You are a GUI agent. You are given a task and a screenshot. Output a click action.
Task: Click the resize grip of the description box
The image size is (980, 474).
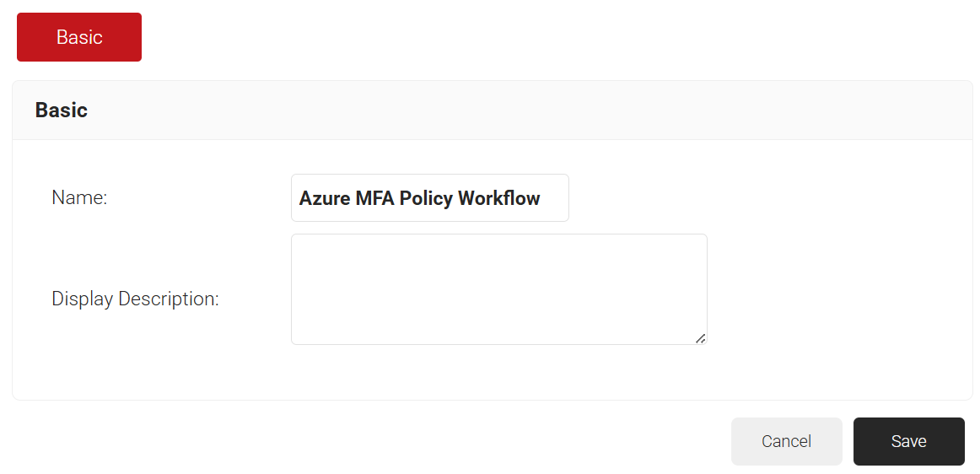point(700,337)
